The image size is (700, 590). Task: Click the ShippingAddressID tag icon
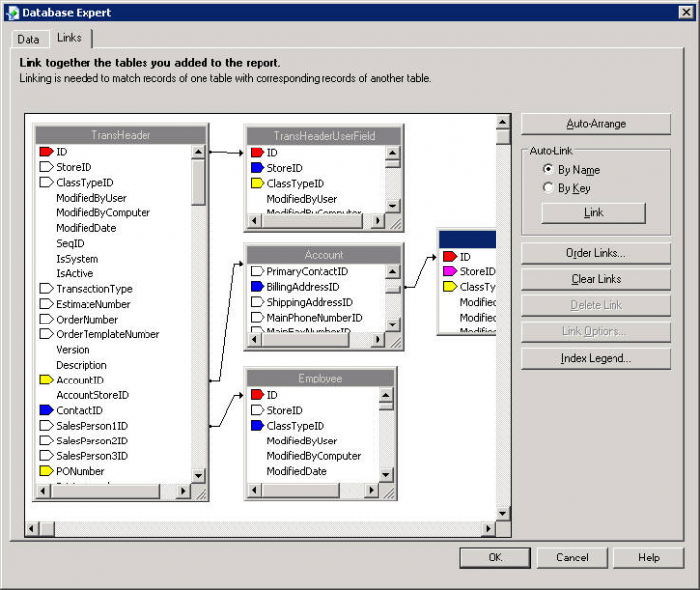[258, 302]
